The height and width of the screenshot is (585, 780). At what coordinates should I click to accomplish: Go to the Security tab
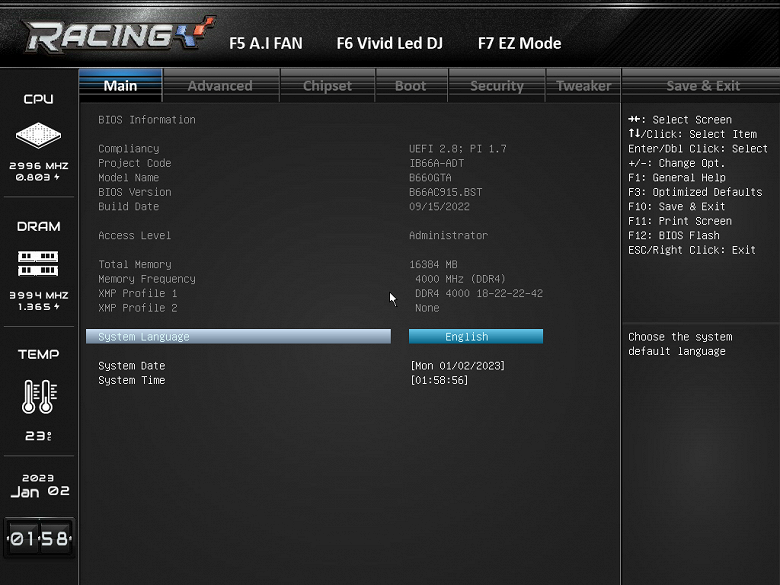pos(497,86)
